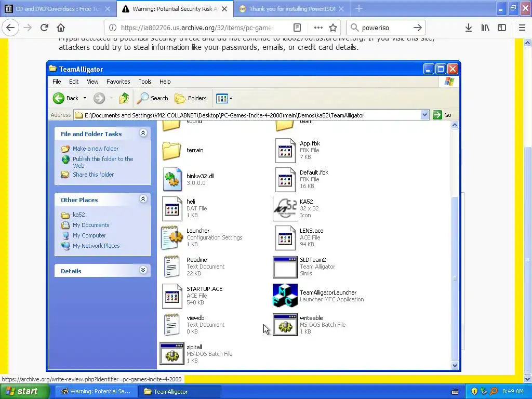Go to Firefox home page
The image size is (532, 399).
61,28
